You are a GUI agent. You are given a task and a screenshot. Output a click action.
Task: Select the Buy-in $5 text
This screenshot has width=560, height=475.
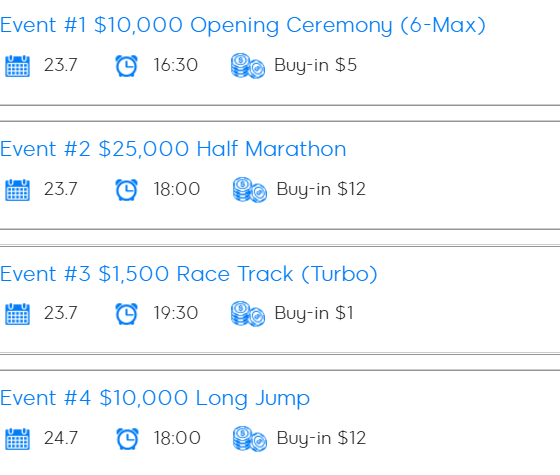tap(315, 65)
